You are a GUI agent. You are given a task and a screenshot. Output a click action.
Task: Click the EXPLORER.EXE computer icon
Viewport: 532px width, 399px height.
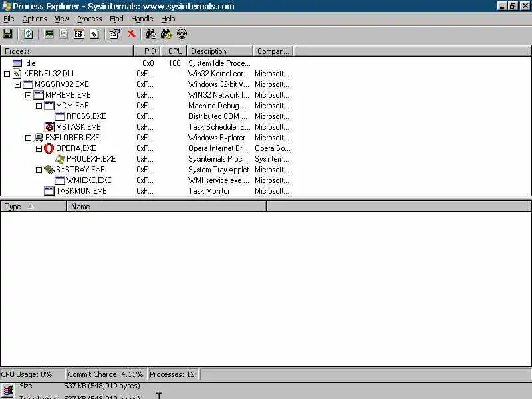click(39, 138)
